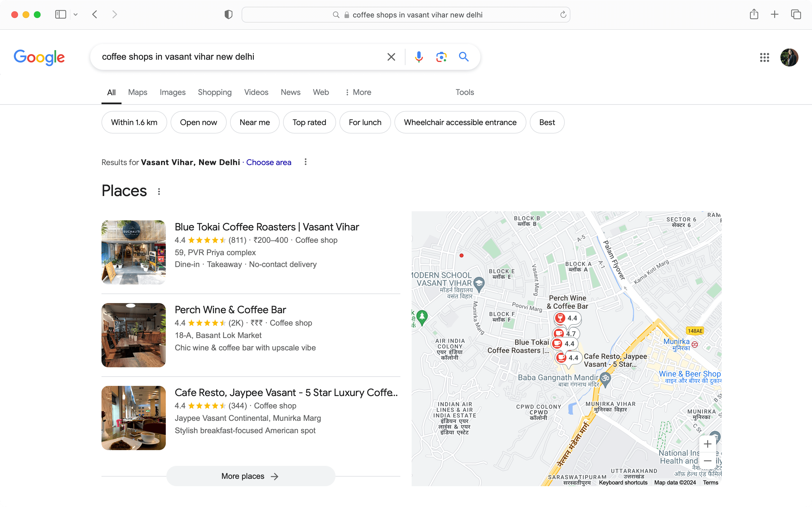Toggle the Open now filter button
This screenshot has width=812, height=507.
[199, 122]
